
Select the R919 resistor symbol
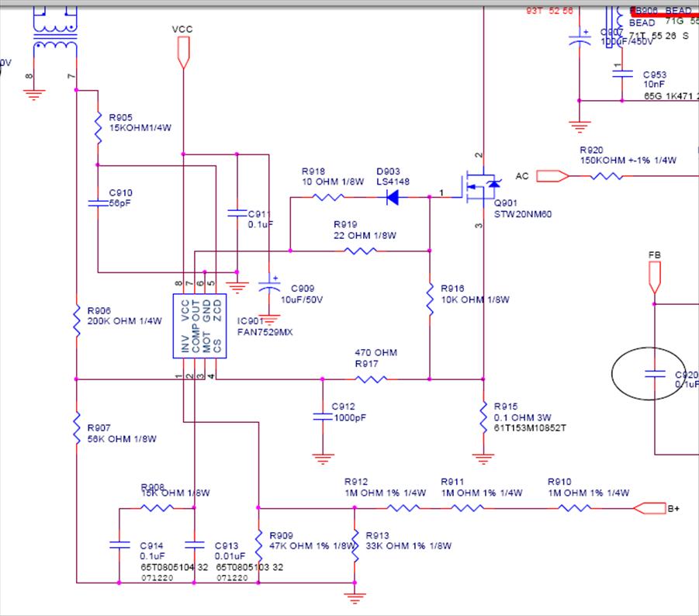tap(360, 251)
